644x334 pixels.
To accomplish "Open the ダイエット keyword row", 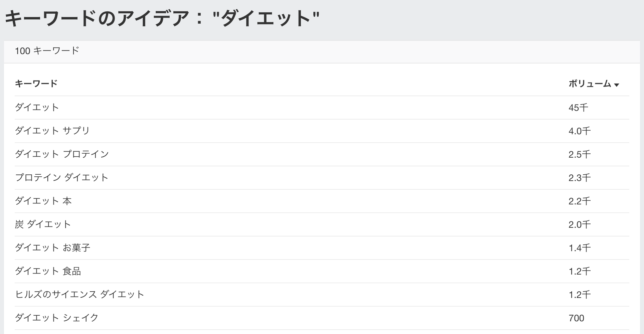I will 37,107.
